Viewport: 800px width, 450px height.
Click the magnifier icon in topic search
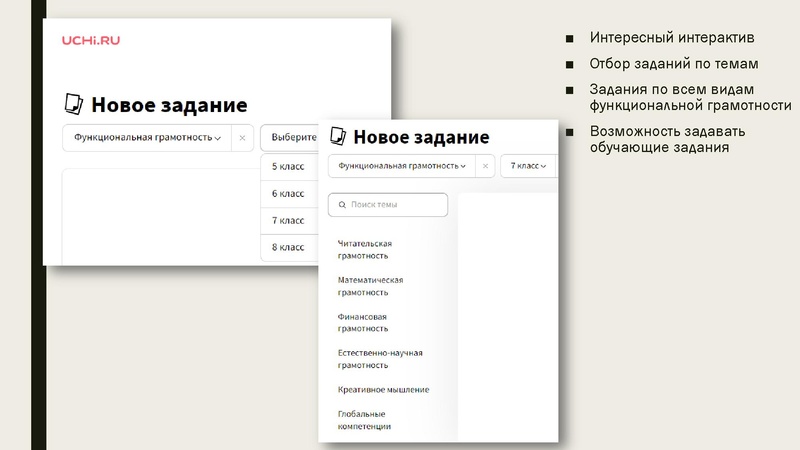tap(342, 205)
